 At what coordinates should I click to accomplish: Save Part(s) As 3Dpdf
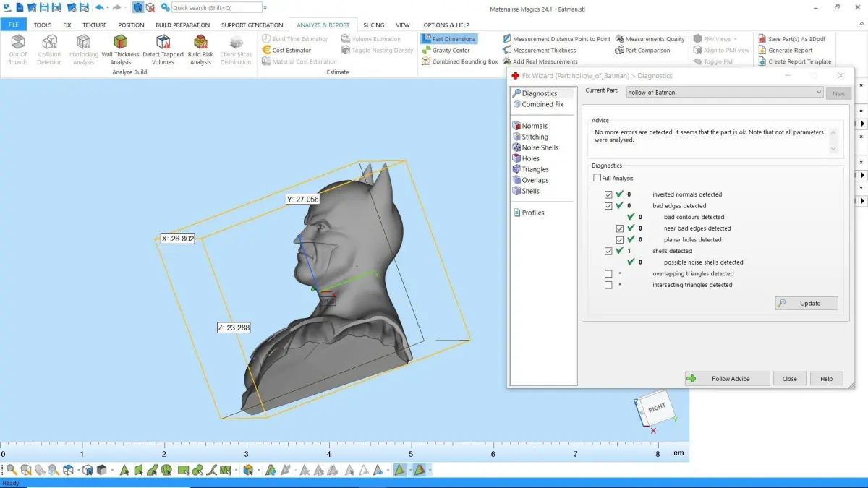tap(792, 39)
